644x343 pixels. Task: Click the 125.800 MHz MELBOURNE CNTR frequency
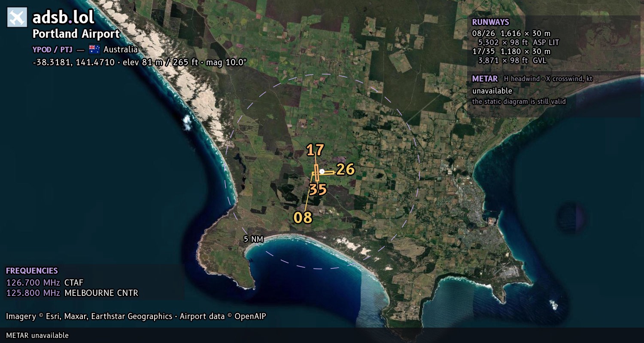[x=72, y=293]
